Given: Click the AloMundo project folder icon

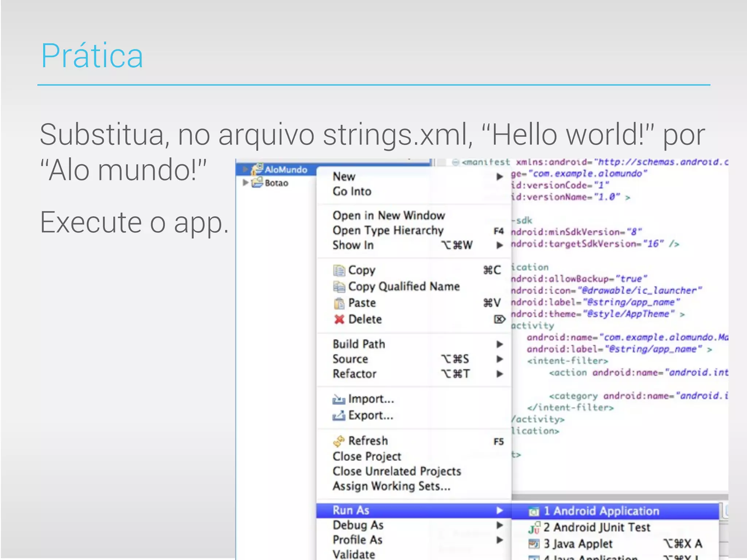Looking at the screenshot, I should (x=257, y=169).
